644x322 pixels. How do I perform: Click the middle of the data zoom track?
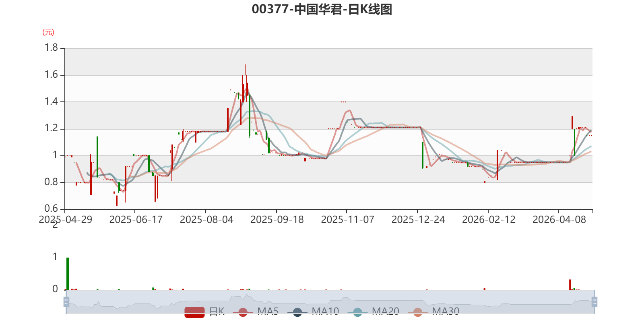pos(330,301)
